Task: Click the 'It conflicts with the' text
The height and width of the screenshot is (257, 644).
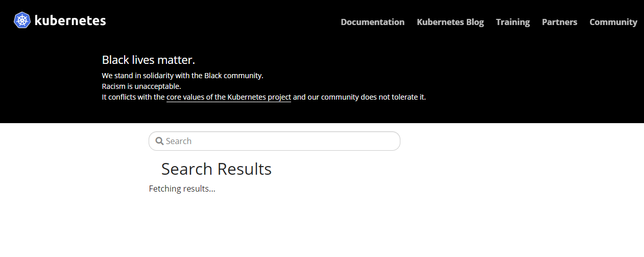Action: click(x=133, y=97)
